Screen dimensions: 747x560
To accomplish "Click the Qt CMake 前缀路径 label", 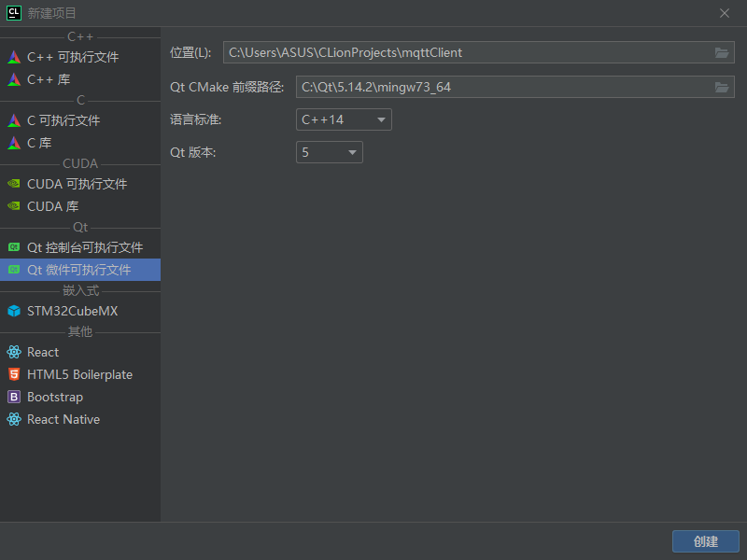I will pos(227,87).
